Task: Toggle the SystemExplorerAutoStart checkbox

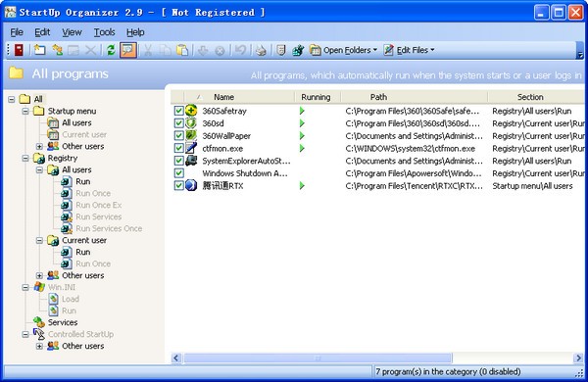Action: [x=179, y=161]
